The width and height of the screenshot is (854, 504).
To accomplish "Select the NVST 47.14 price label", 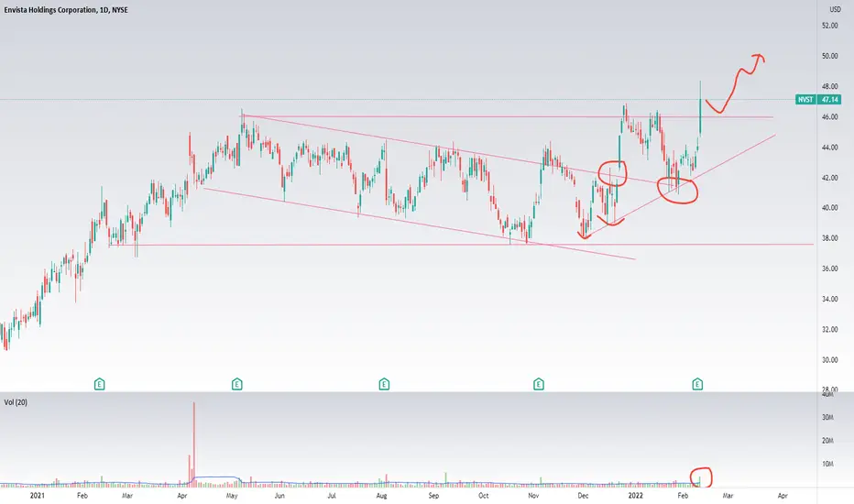I will point(818,99).
